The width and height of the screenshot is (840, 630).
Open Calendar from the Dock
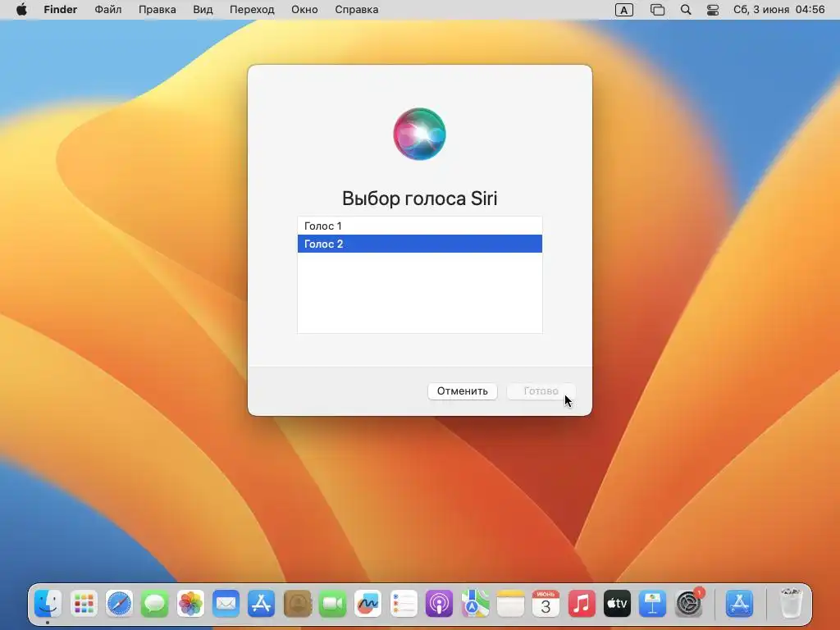546,605
